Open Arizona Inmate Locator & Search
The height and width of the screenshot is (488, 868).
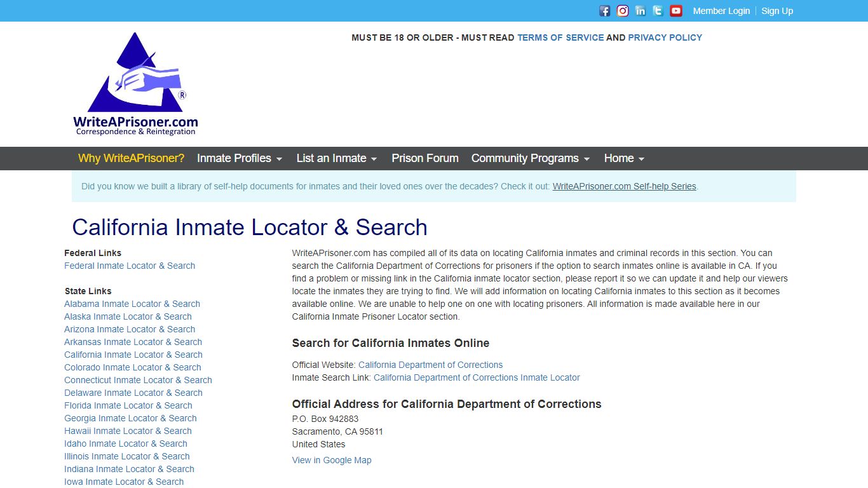(x=130, y=329)
